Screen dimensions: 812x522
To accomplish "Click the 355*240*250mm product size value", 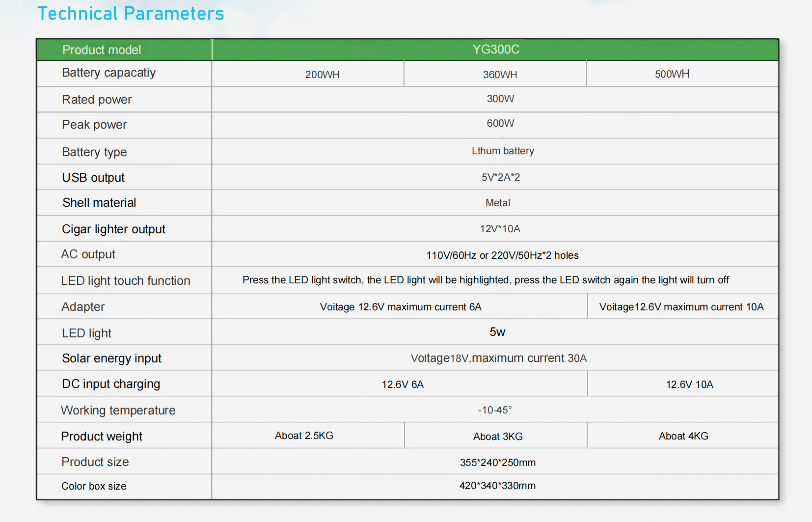I will (497, 463).
